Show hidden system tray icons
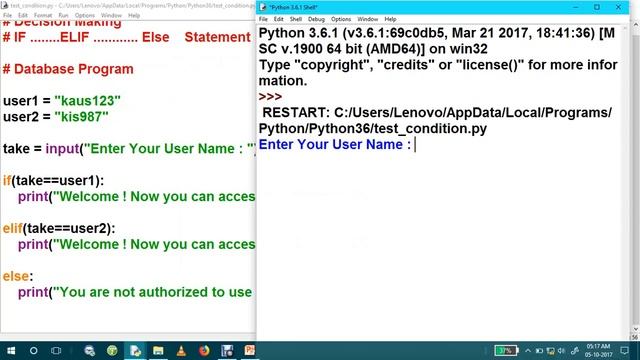This screenshot has width=640, height=360. click(x=528, y=351)
